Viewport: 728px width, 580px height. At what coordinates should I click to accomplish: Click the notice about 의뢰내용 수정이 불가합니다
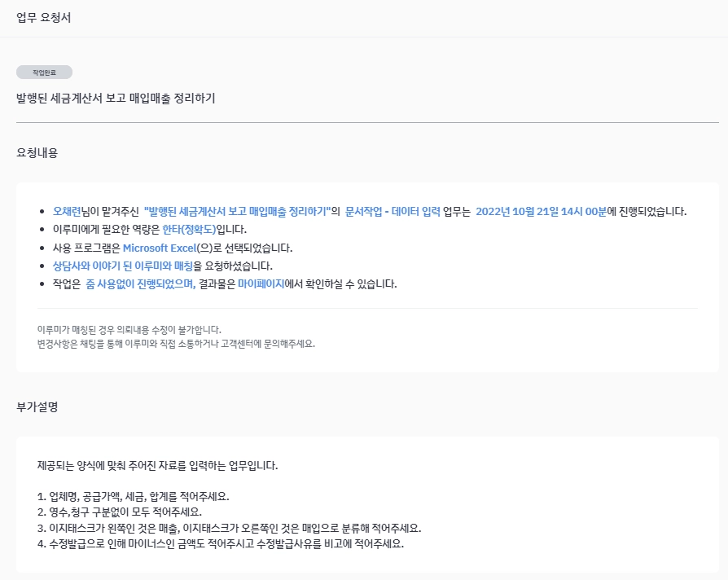(x=129, y=329)
